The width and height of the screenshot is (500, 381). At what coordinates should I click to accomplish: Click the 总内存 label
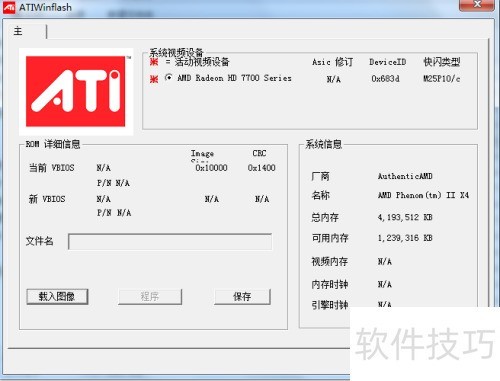[325, 217]
